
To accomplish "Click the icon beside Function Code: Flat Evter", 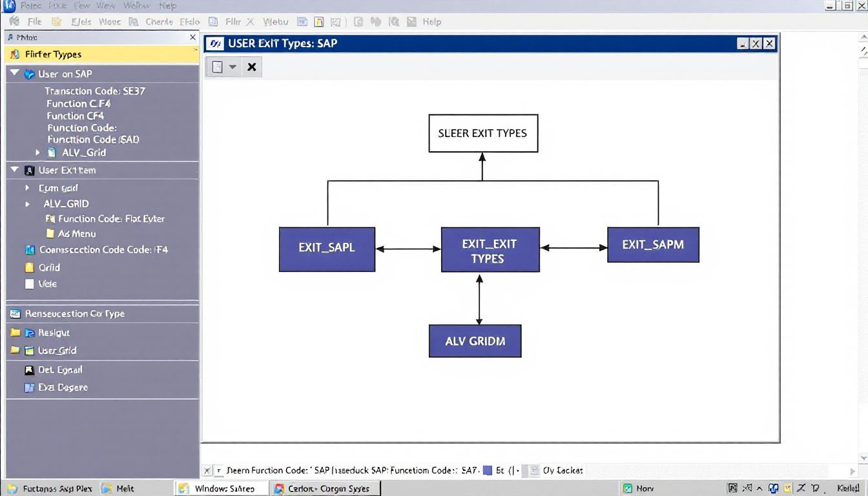I will click(x=50, y=219).
